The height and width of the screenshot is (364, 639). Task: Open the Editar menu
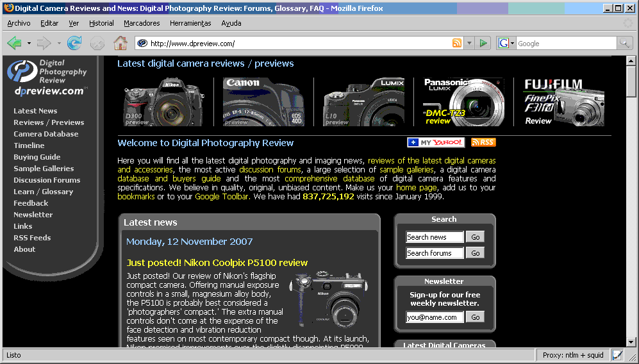pos(49,23)
